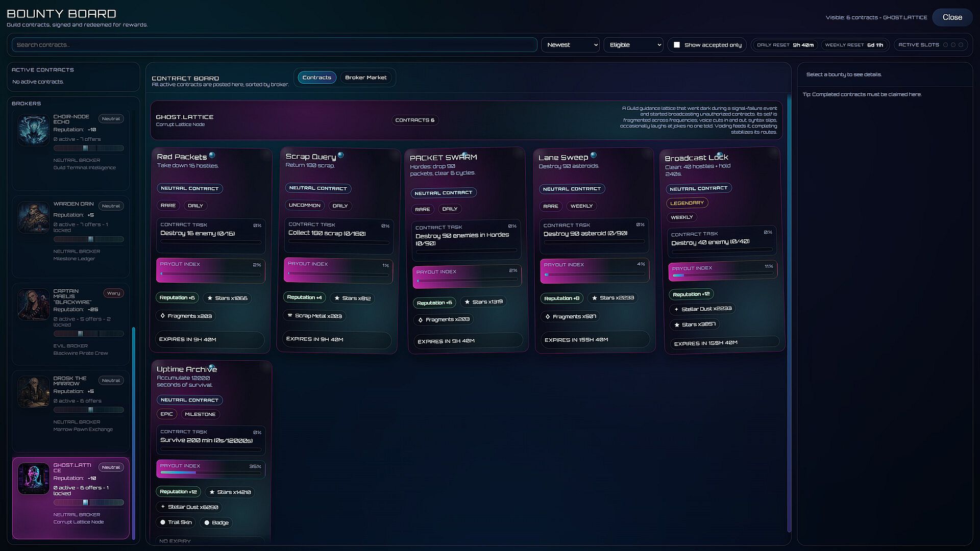980x551 pixels.
Task: Click the orb icon above Broadcast Lock title
Action: [x=719, y=155]
